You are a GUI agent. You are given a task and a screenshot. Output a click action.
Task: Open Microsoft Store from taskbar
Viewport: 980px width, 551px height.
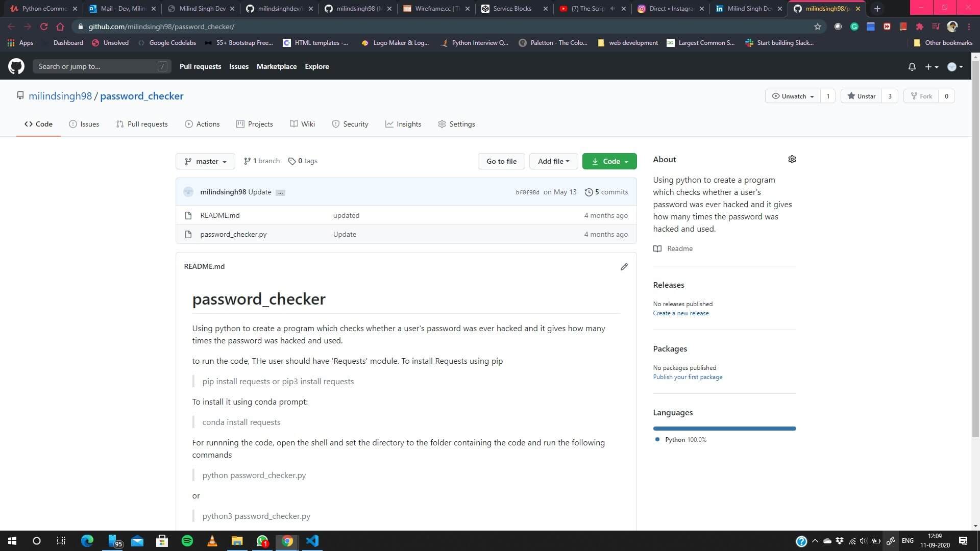tap(162, 541)
